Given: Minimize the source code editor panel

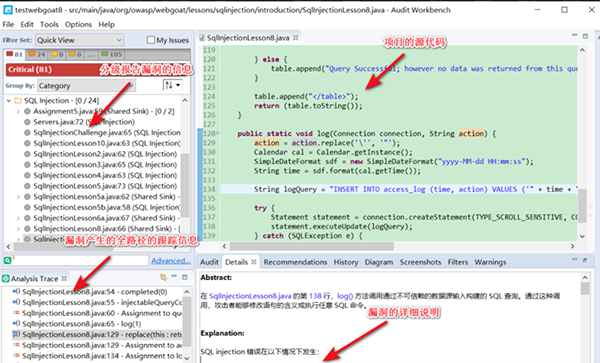Looking at the screenshot, I should point(574,35).
